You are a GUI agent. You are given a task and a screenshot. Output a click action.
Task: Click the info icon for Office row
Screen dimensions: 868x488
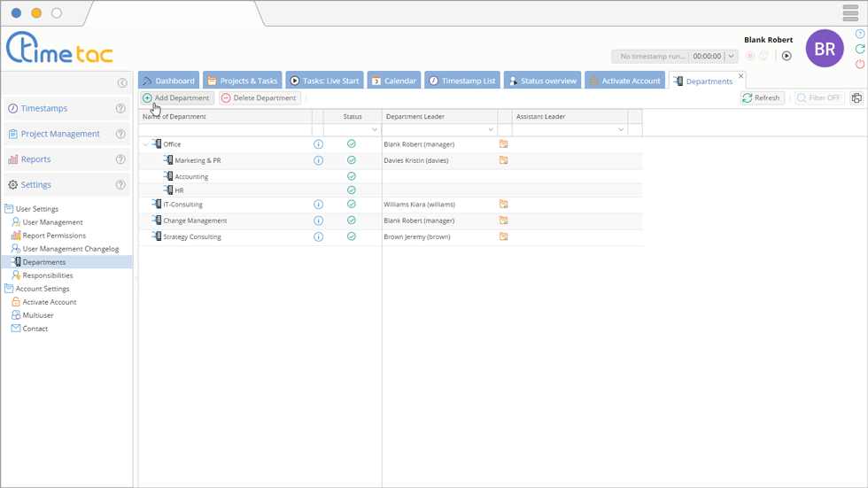point(318,144)
